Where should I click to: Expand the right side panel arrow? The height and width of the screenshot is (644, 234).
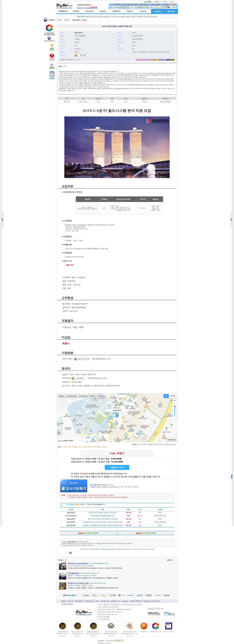231,219
